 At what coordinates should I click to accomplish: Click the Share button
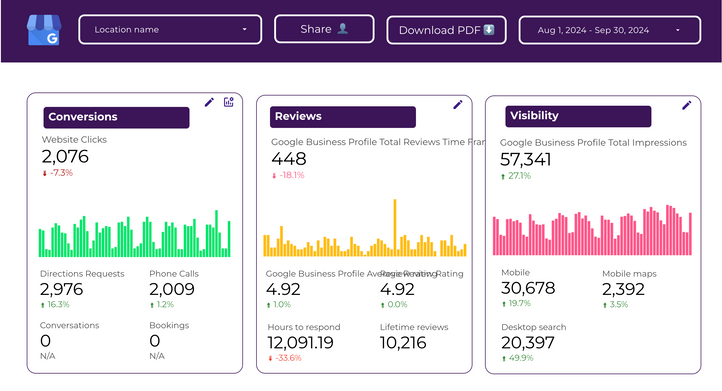[x=324, y=29]
